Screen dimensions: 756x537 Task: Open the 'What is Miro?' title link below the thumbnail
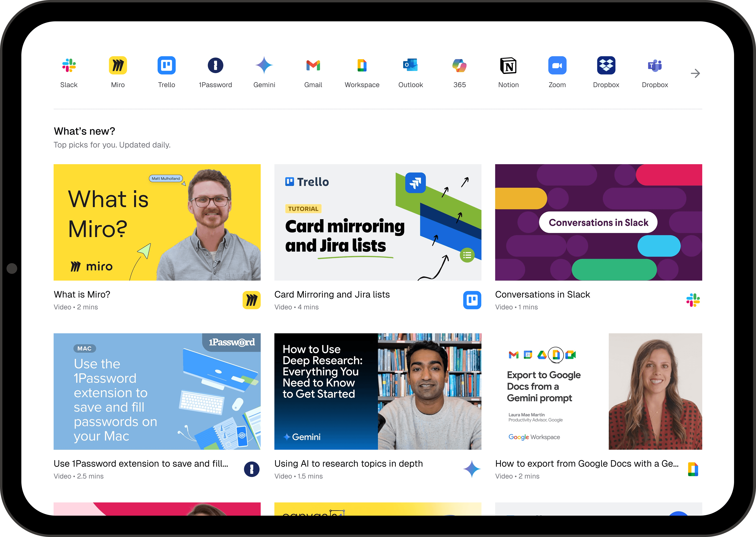[82, 294]
